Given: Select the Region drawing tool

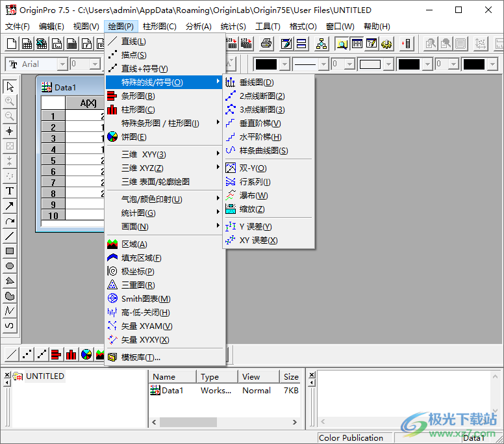Looking at the screenshot, I should coord(10,296).
